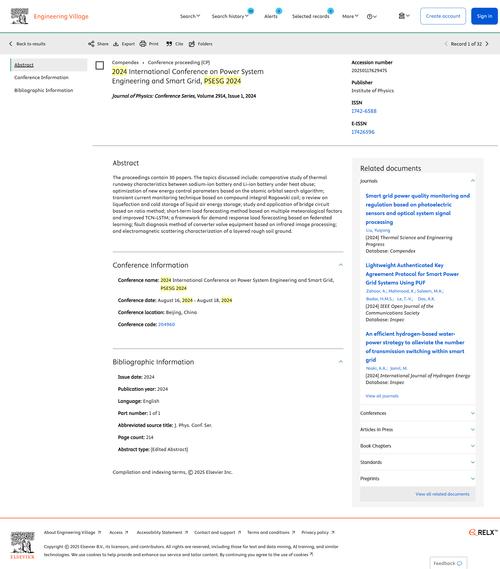
Task: Open the E-ISSN 17426596 link
Action: pos(363,132)
